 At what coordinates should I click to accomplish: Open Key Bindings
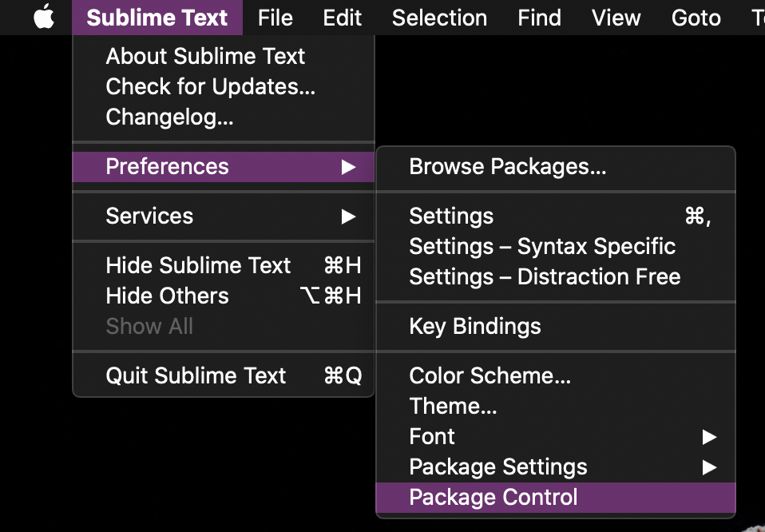pyautogui.click(x=556, y=326)
